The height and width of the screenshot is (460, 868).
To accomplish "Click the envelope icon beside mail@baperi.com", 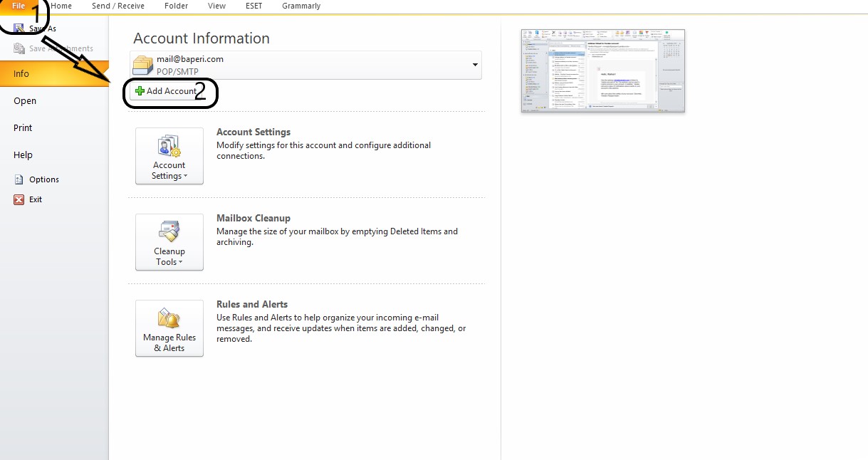I will coord(142,65).
